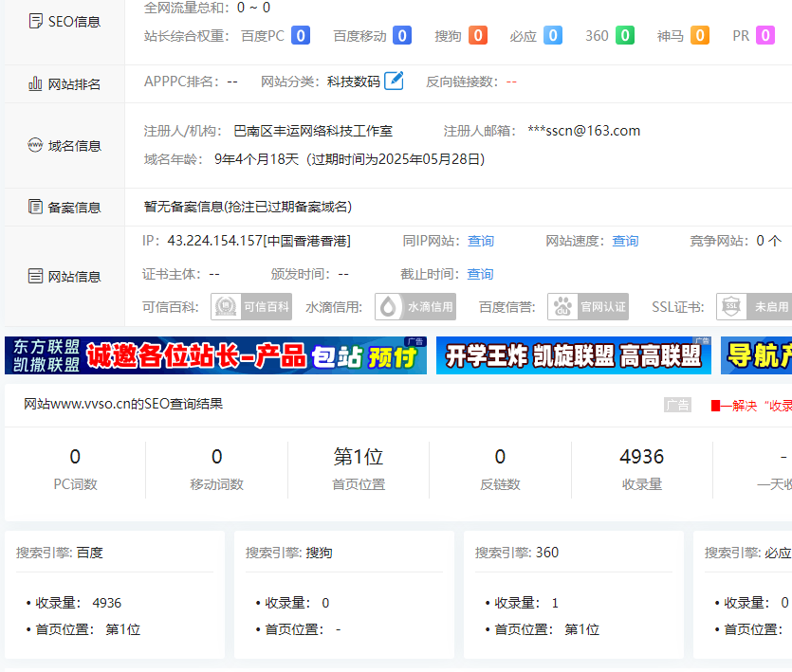The height and width of the screenshot is (672, 792).
Task: Click the email ***sscn@163.com
Action: click(x=584, y=131)
